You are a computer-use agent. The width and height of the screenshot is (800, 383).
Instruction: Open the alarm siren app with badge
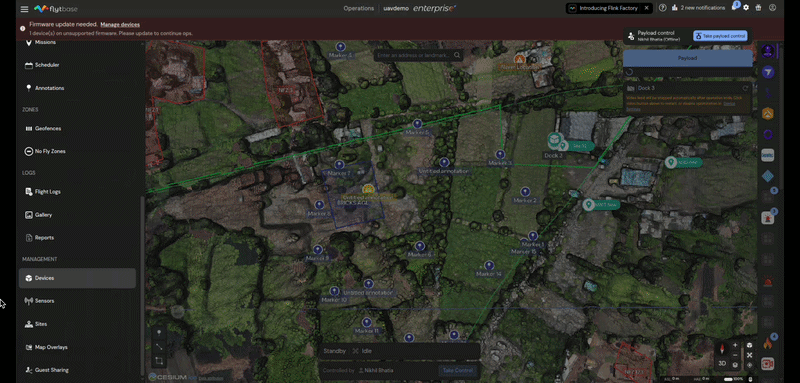[767, 218]
